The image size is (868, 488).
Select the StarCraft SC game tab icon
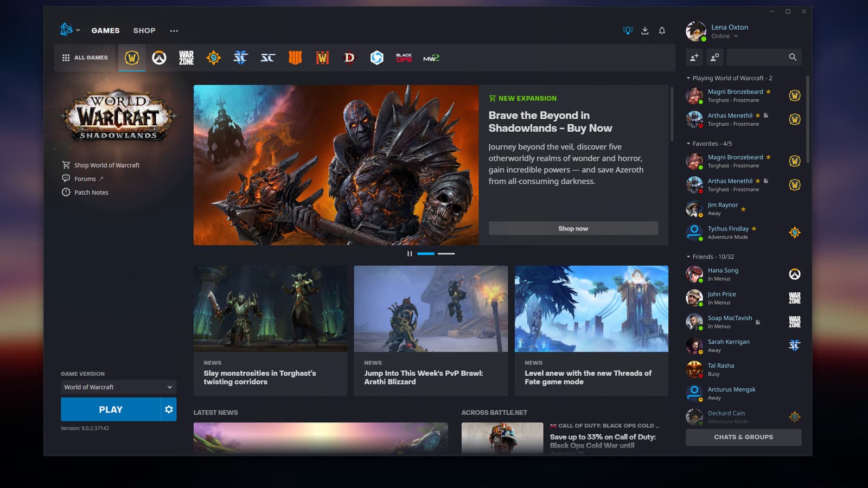pos(268,57)
